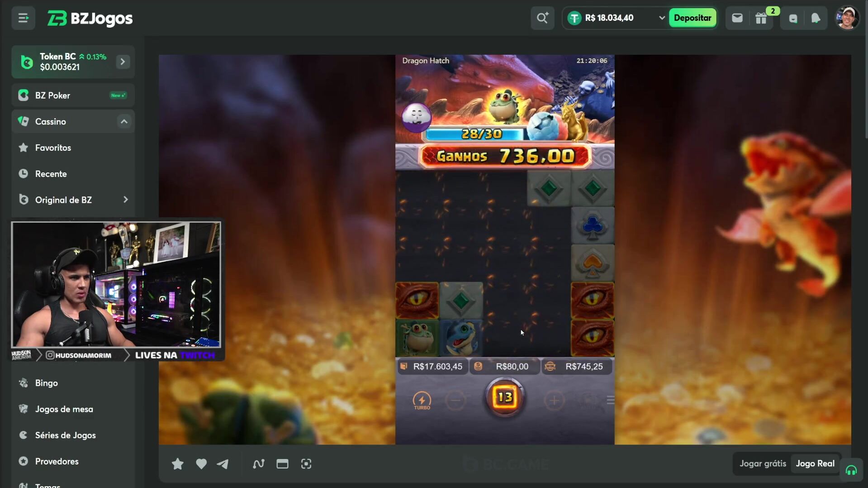868x488 pixels.
Task: Click the Depositar button
Action: pyautogui.click(x=692, y=18)
